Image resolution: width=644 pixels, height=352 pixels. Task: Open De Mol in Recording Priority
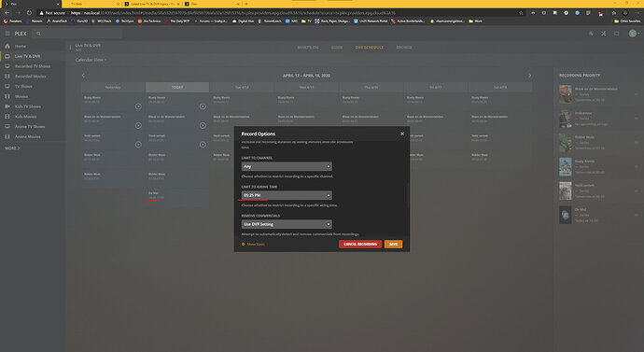coord(598,215)
